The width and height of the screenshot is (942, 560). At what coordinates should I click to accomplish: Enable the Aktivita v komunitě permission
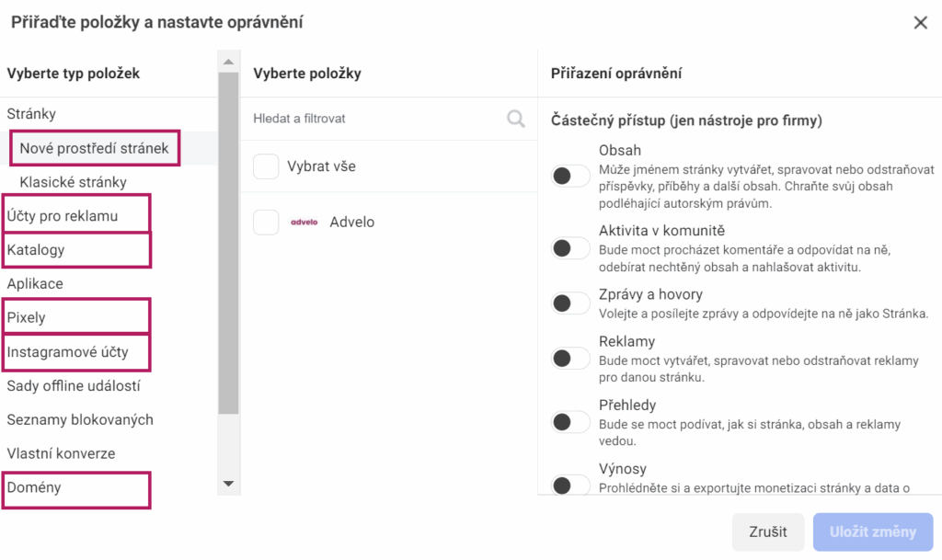pos(570,247)
